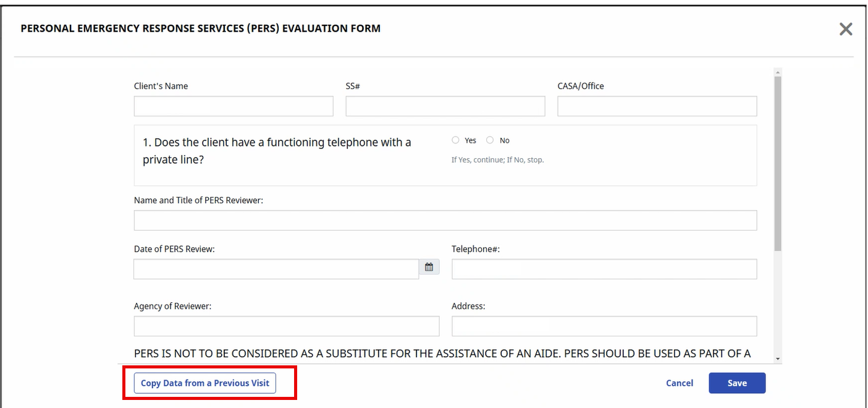868x408 pixels.
Task: Click the Date of PERS Review input
Action: pos(276,269)
